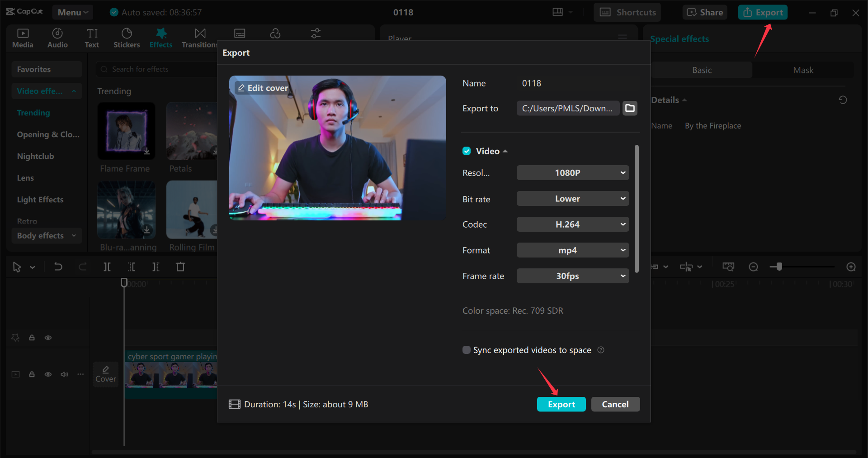
Task: Switch to the Mask tab
Action: (x=803, y=70)
